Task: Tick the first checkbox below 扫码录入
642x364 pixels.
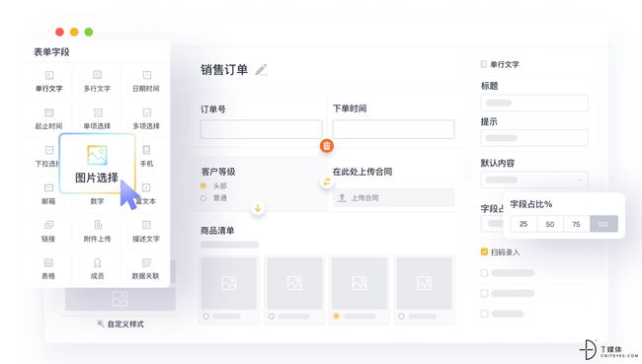Action: pyautogui.click(x=484, y=273)
